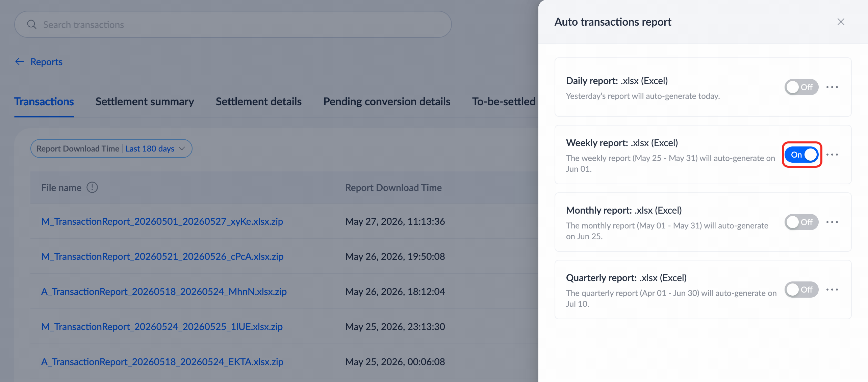Select timestamp May 25, 2026, 00:06:08

(x=395, y=362)
